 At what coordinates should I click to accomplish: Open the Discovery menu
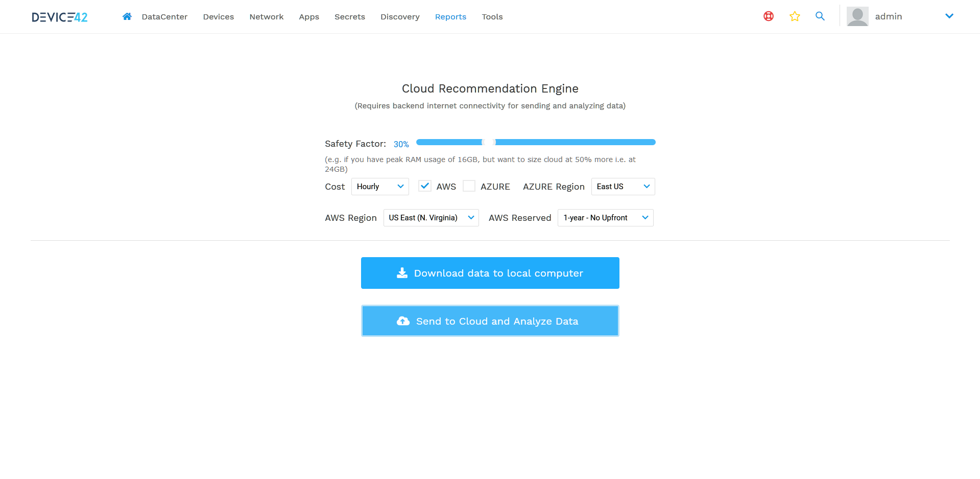pos(400,17)
